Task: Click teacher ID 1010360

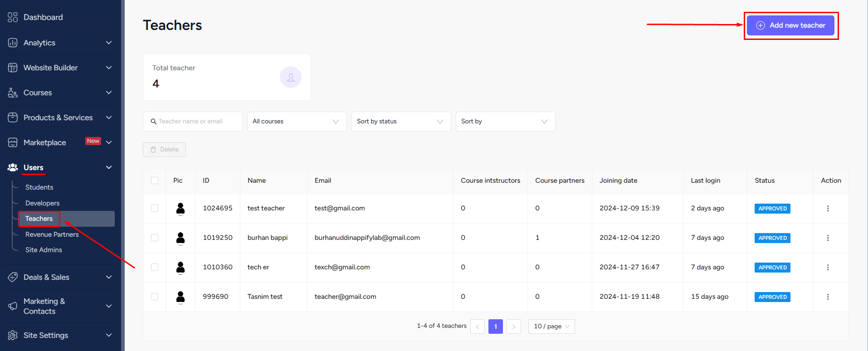Action: [x=218, y=267]
